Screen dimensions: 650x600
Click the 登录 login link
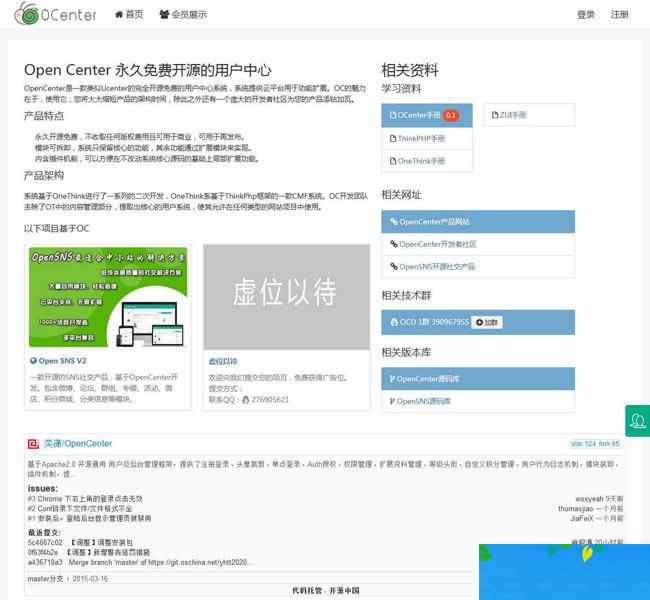click(586, 15)
